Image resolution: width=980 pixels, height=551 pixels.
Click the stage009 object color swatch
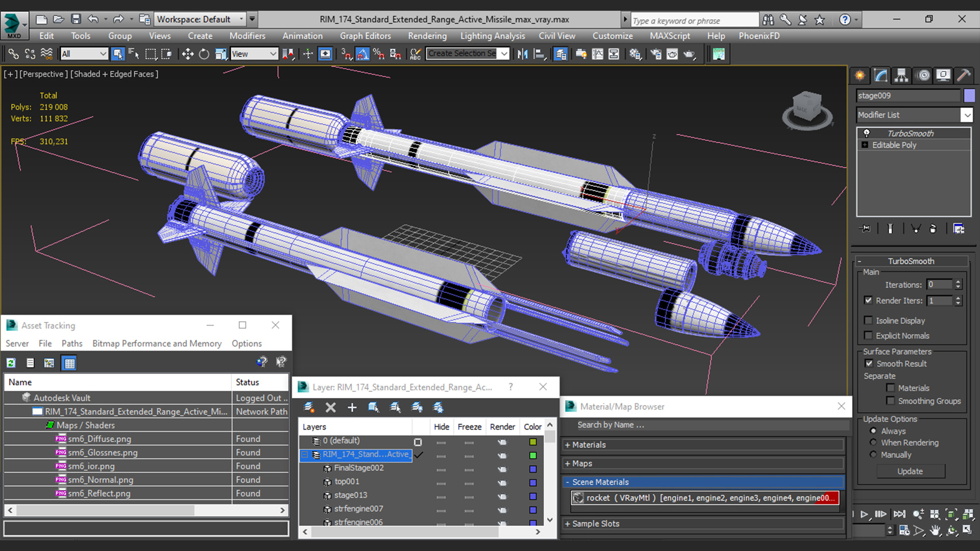(969, 95)
